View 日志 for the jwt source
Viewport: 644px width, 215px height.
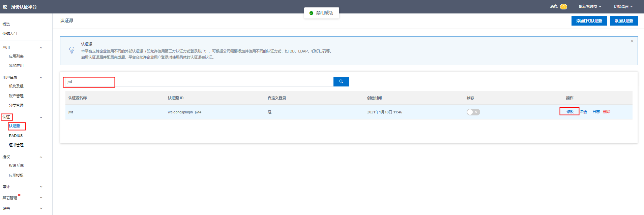(596, 112)
